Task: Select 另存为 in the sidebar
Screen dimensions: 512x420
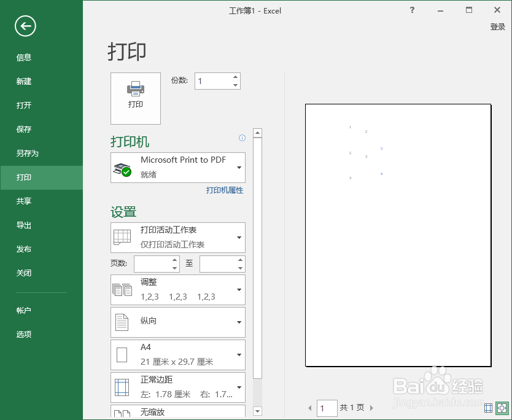Action: (42, 153)
